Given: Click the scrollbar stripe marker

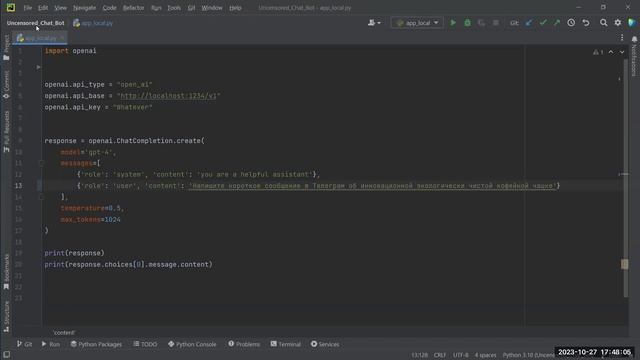Looking at the screenshot, I should point(624,264).
